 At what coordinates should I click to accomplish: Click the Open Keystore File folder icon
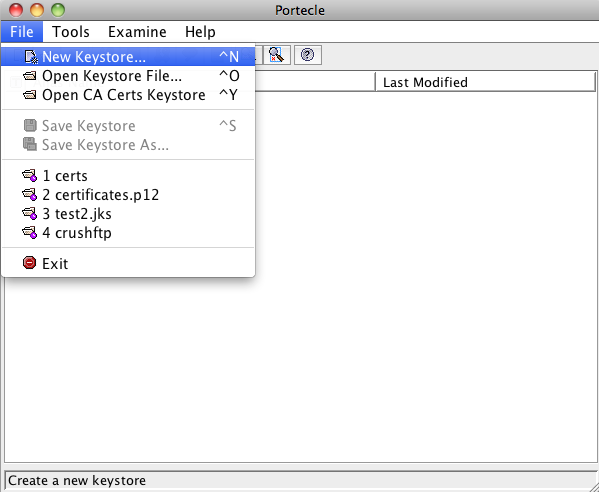30,76
